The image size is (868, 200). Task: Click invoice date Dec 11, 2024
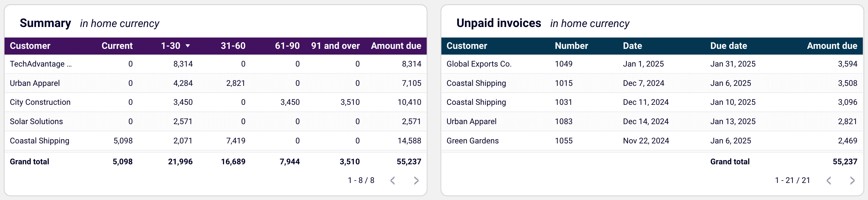click(646, 102)
